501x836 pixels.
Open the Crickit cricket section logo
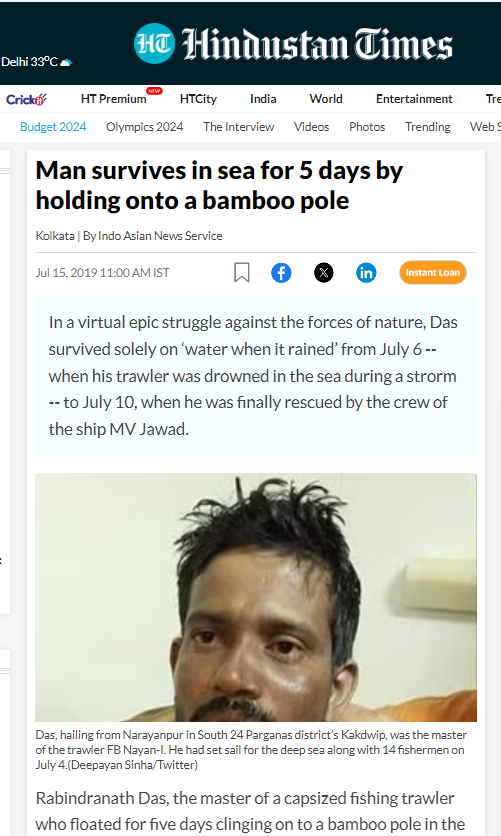[x=27, y=99]
